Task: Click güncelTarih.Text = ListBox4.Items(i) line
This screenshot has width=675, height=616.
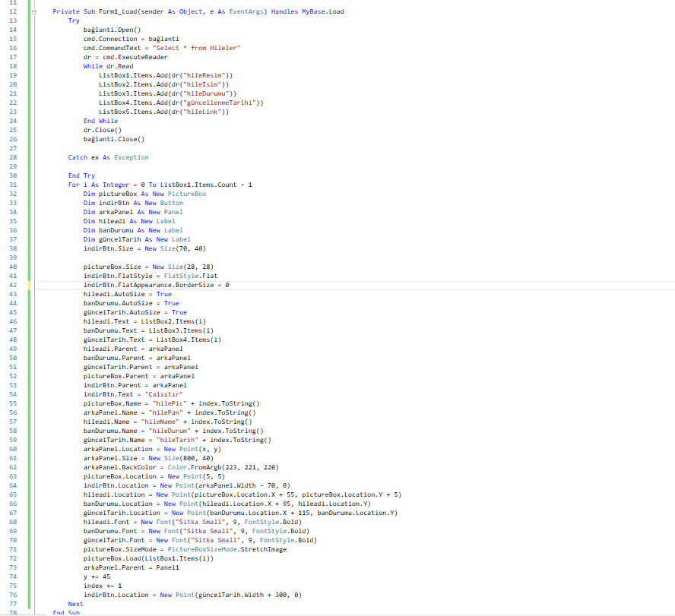Action: 152,340
